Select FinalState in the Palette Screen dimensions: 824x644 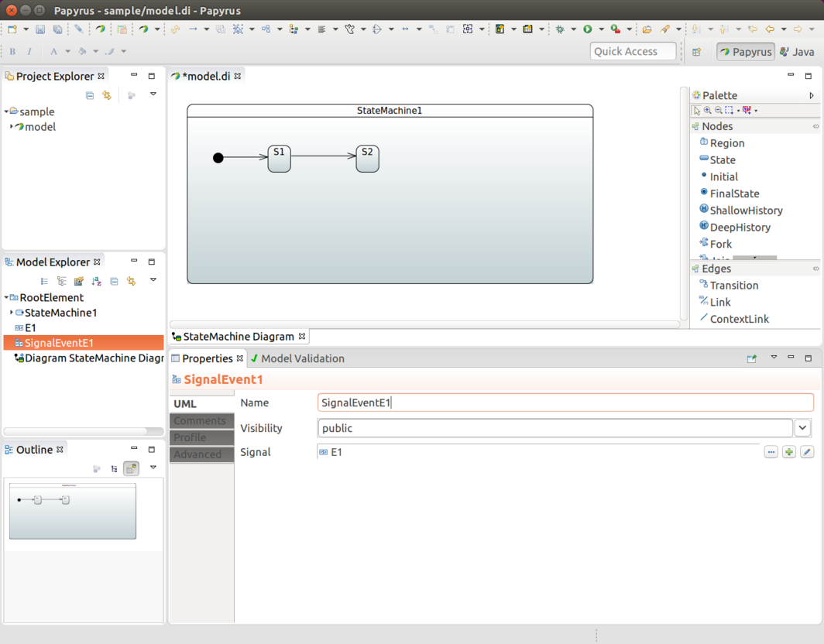[x=730, y=194]
